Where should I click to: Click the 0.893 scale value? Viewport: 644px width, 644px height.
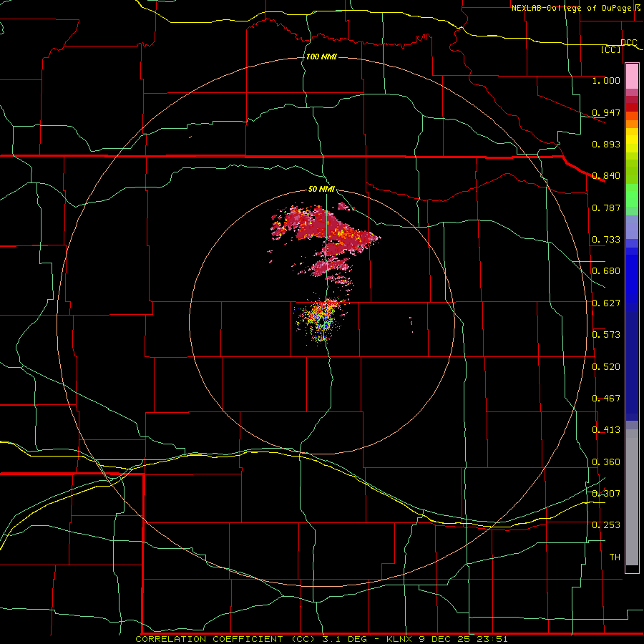tap(606, 144)
